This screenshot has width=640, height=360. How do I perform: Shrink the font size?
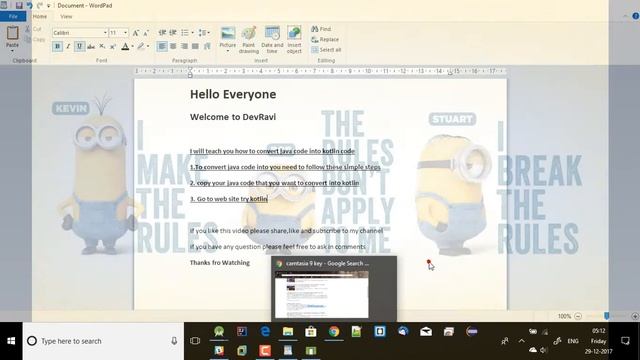point(146,33)
